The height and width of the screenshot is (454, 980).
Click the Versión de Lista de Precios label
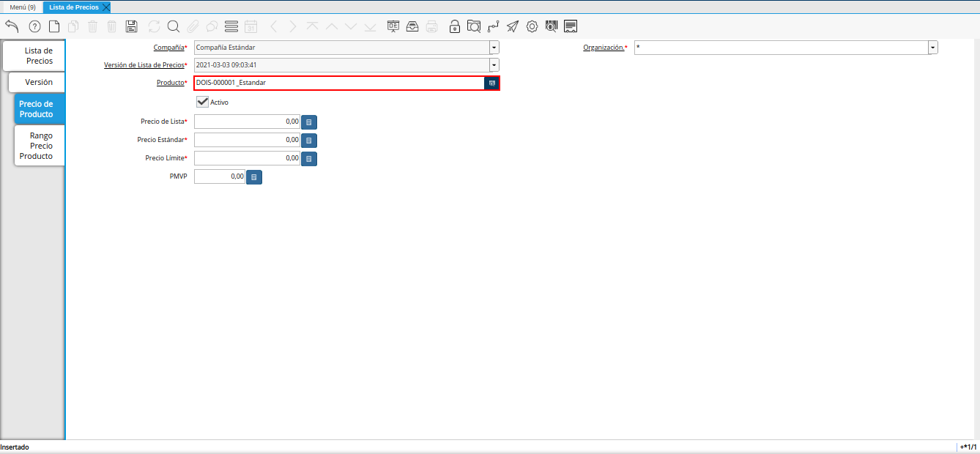(144, 65)
